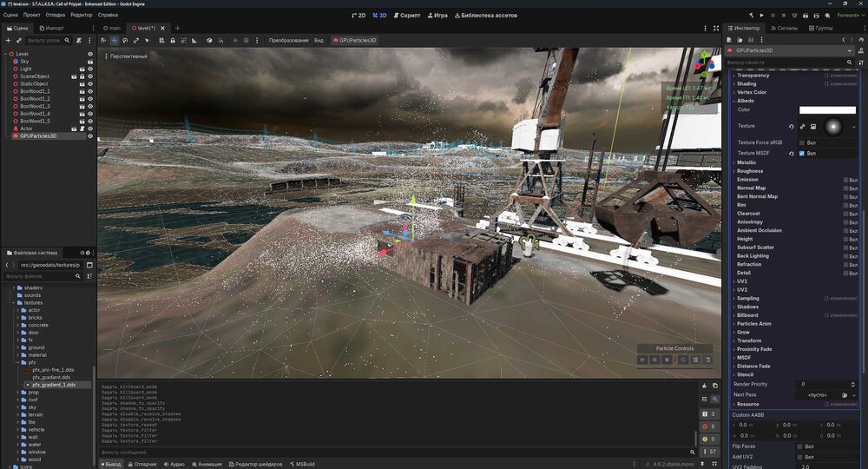This screenshot has width=868, height=469.
Task: Copy output log with the copy icon
Action: 714,386
